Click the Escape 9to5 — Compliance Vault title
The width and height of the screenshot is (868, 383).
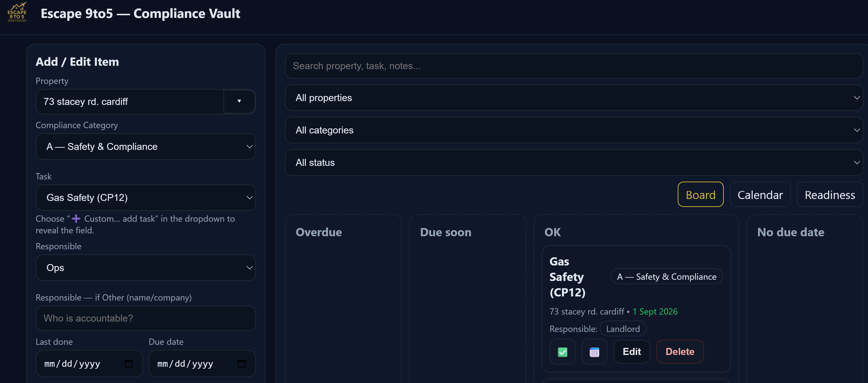point(140,14)
